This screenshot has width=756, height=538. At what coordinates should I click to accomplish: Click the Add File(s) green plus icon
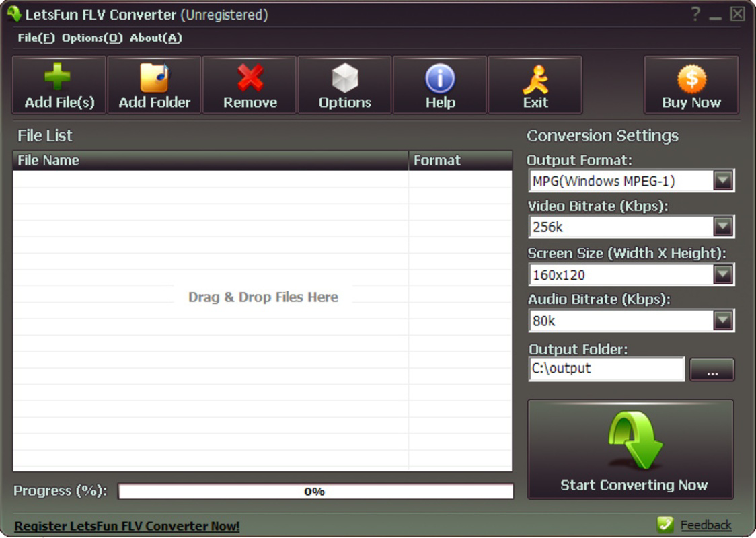[58, 77]
